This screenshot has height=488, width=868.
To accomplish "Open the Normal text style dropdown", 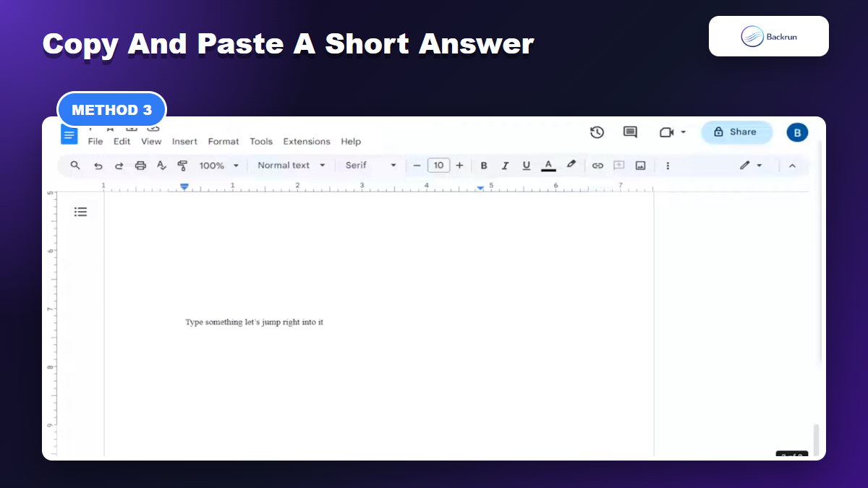I will point(292,166).
